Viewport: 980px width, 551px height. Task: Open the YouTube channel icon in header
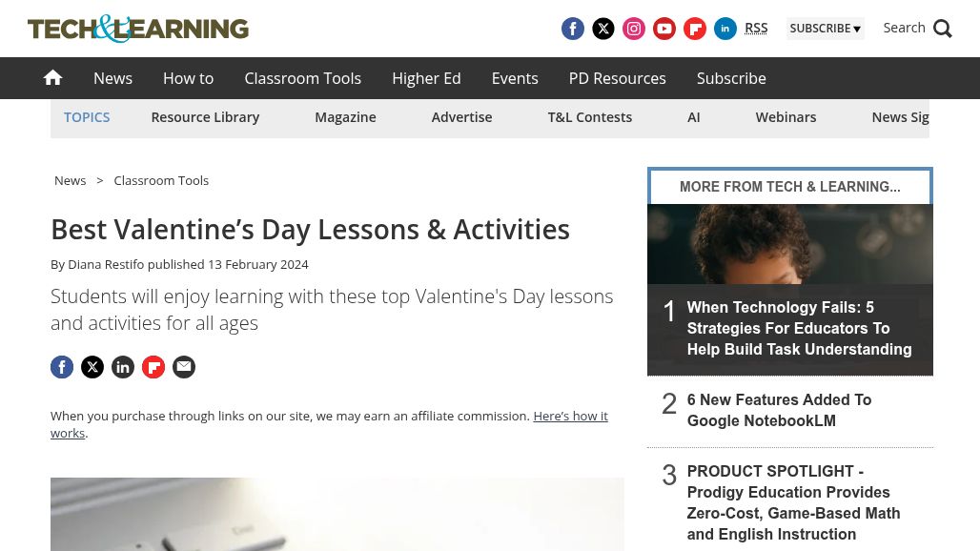click(x=664, y=29)
